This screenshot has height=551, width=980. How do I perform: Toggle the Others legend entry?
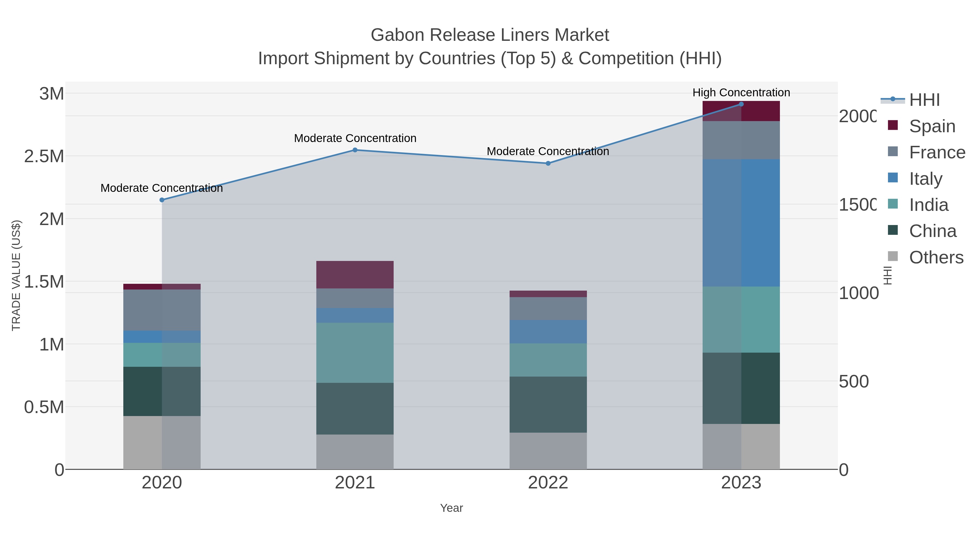[x=925, y=257]
